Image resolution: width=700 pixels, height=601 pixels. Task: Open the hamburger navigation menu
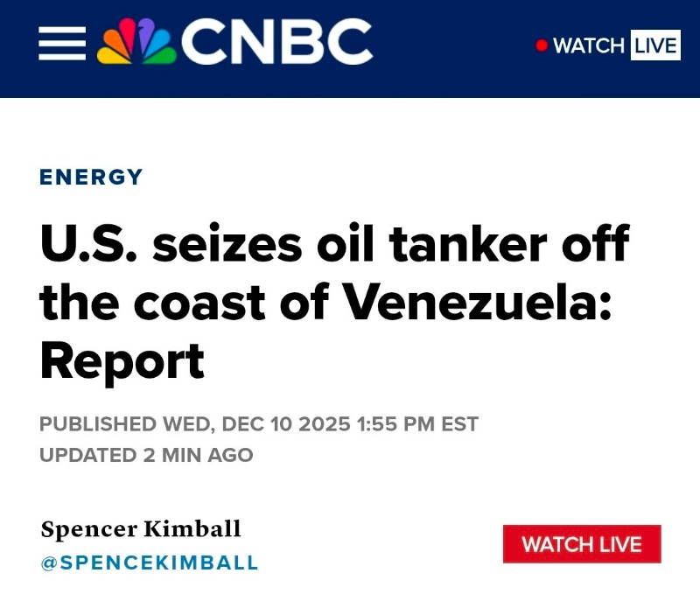point(62,42)
